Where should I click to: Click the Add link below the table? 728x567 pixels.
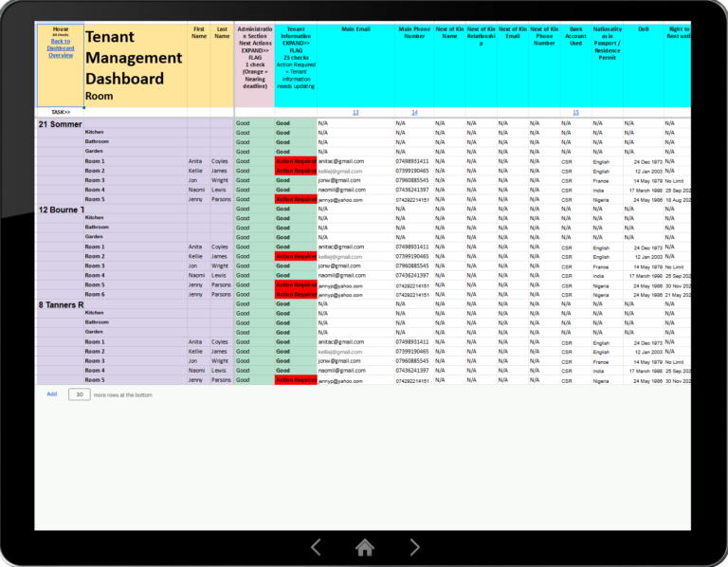(52, 394)
